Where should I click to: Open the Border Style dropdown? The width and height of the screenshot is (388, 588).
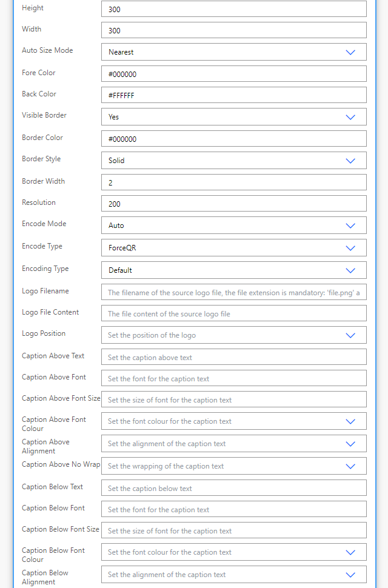coord(350,161)
